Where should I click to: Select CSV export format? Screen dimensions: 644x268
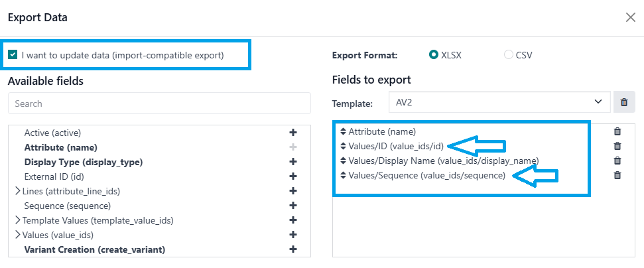(x=509, y=55)
